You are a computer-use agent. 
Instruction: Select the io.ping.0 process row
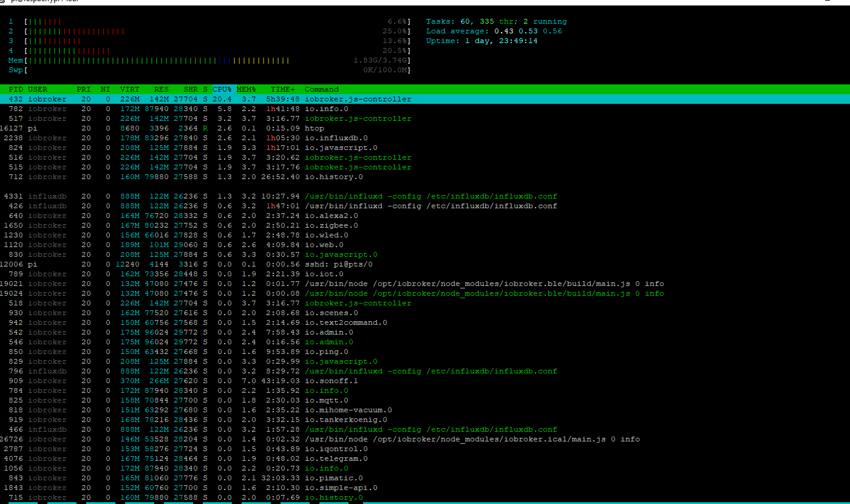click(x=425, y=352)
